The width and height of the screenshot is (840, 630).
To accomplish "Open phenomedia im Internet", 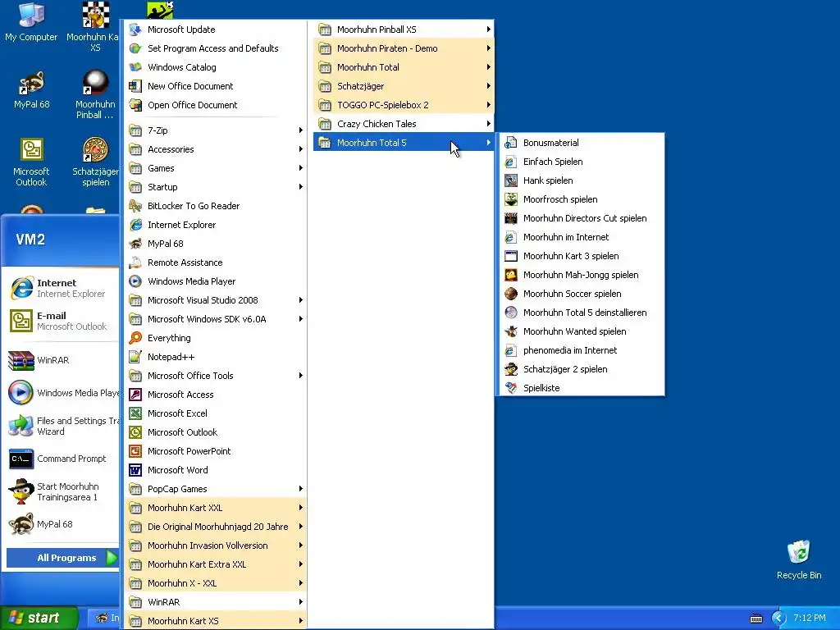I will point(580,350).
